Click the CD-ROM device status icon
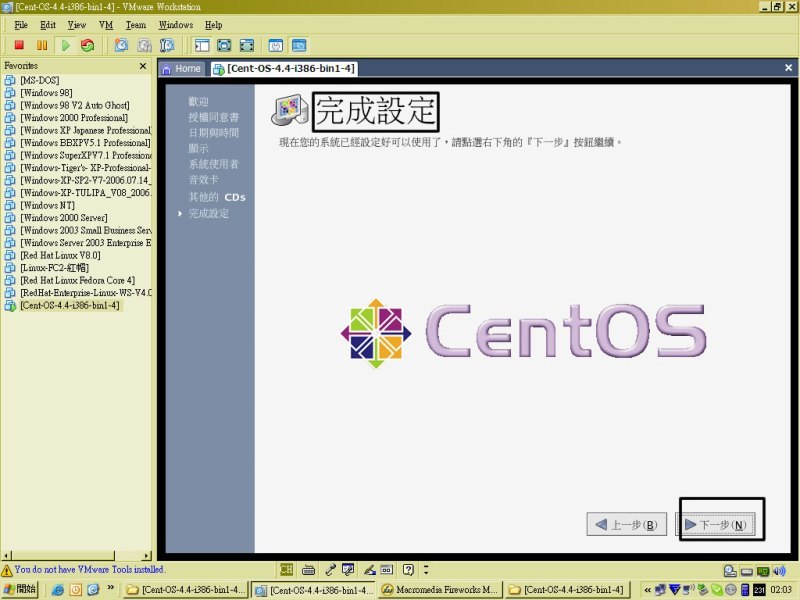 730,571
